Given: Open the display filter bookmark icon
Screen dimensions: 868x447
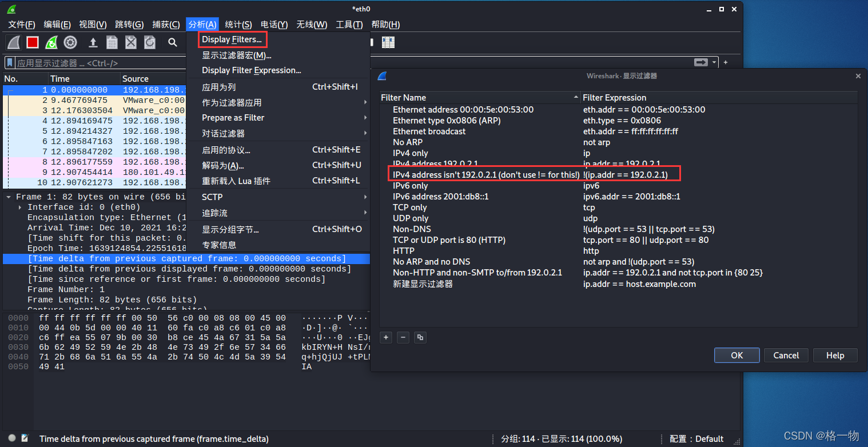Looking at the screenshot, I should tap(10, 63).
